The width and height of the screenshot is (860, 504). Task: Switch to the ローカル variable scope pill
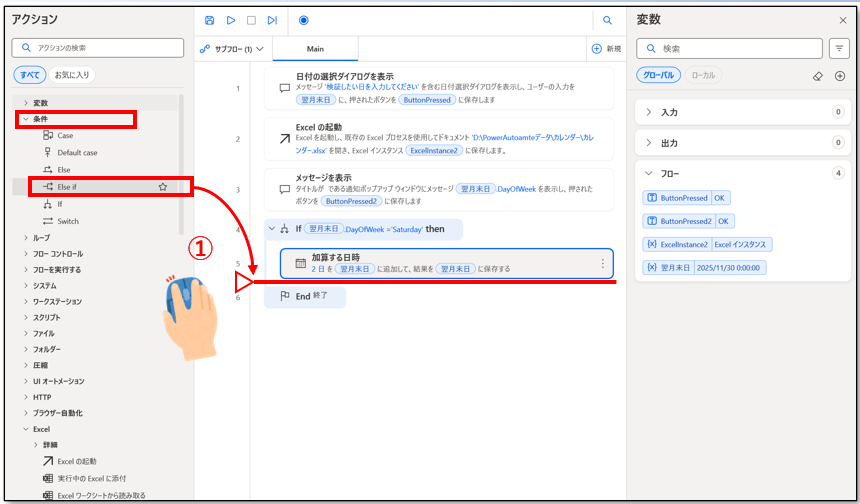(704, 76)
